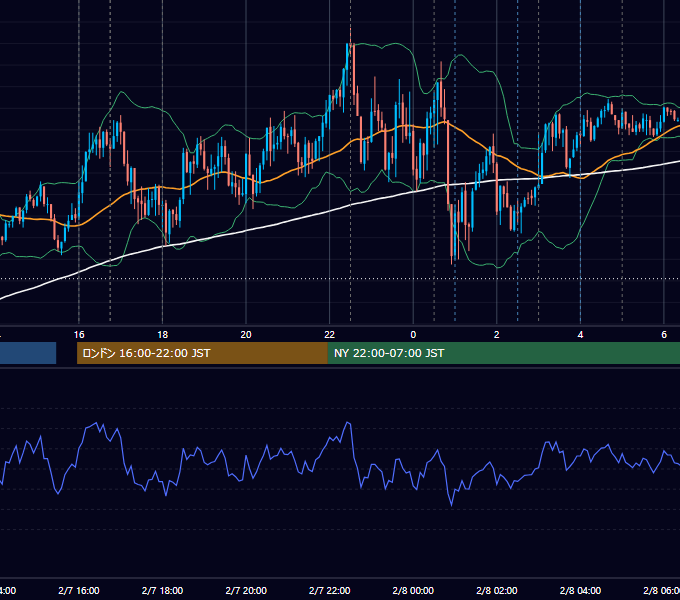Select the ロンドン 16:00-22:00 JST session bar

click(202, 353)
